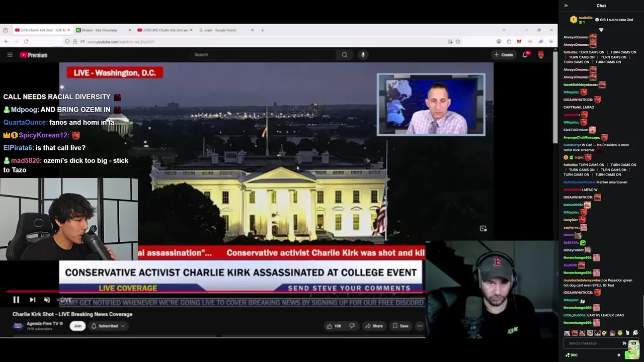
Task: Type in Send a message field
Action: point(594,343)
